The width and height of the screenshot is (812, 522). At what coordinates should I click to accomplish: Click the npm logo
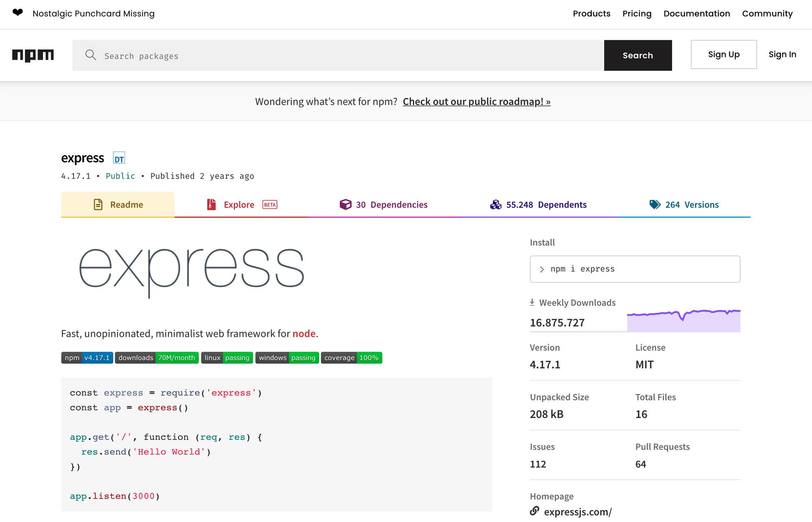(x=33, y=55)
